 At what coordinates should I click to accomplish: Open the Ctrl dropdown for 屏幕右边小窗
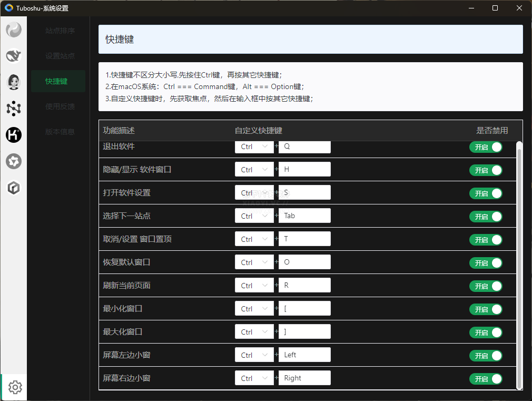coord(254,378)
